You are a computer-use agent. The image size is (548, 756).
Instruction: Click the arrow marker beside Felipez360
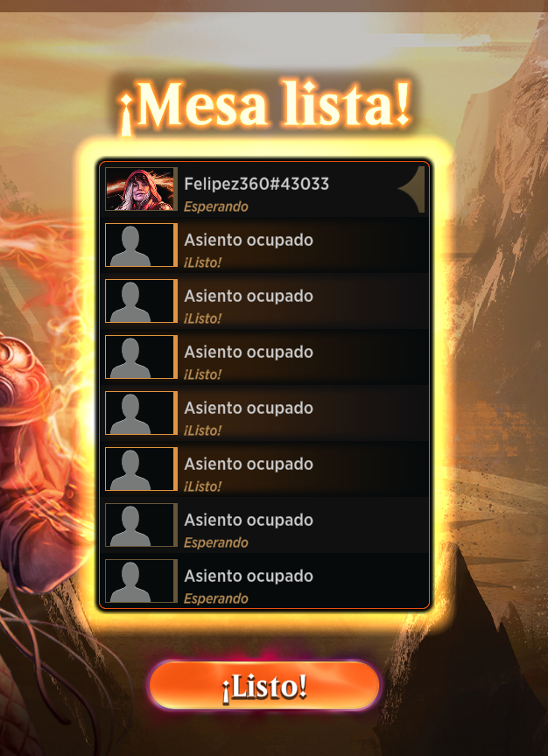click(x=411, y=189)
